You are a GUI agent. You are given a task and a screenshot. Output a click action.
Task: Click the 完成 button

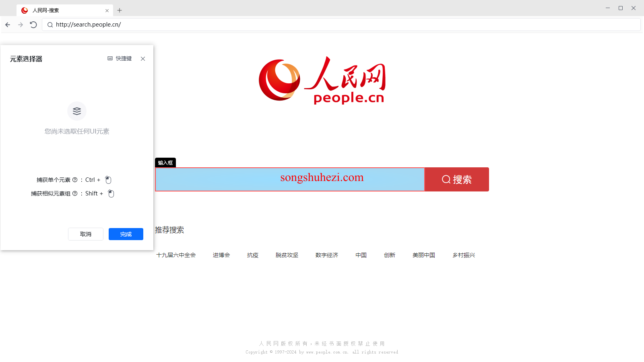[x=126, y=234]
